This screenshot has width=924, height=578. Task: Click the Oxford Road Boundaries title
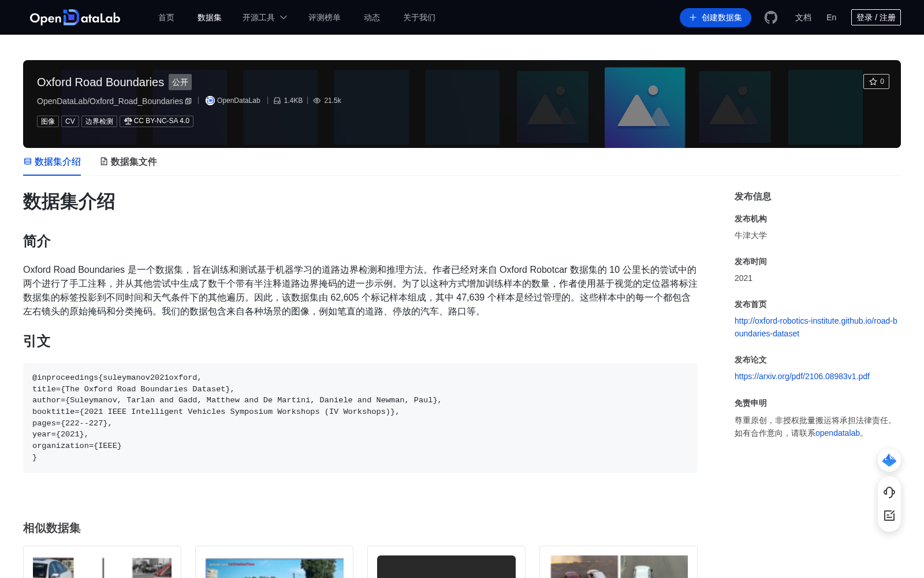point(100,82)
